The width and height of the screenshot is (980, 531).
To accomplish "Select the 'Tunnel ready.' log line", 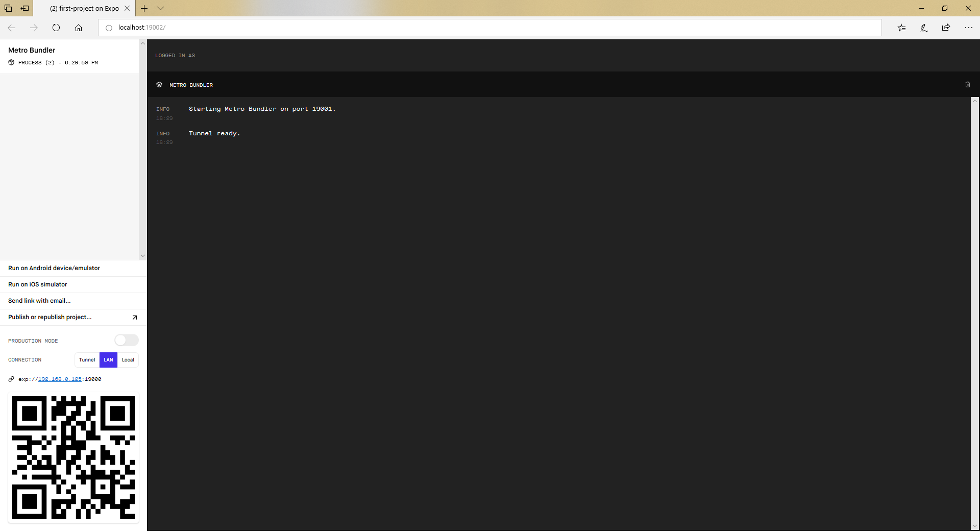I will pyautogui.click(x=214, y=134).
